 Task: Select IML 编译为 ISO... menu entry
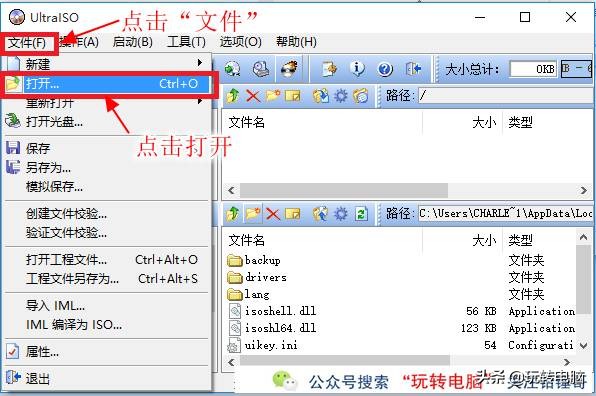pos(106,325)
